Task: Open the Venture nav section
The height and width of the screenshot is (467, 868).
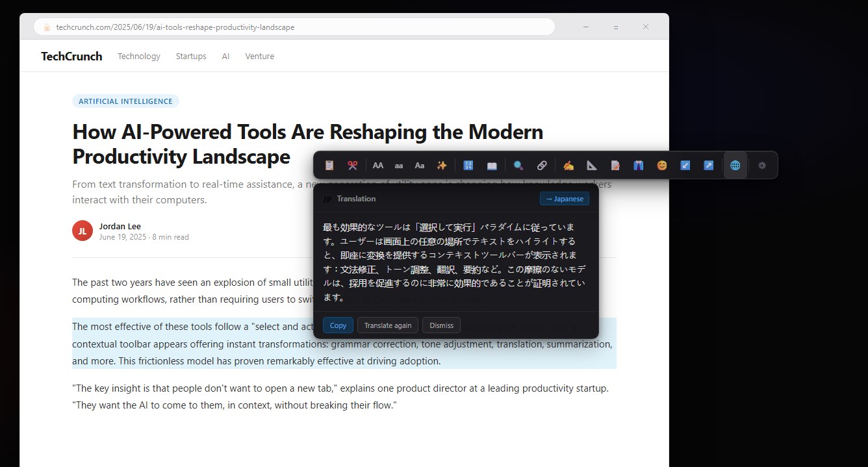Action: (x=260, y=57)
